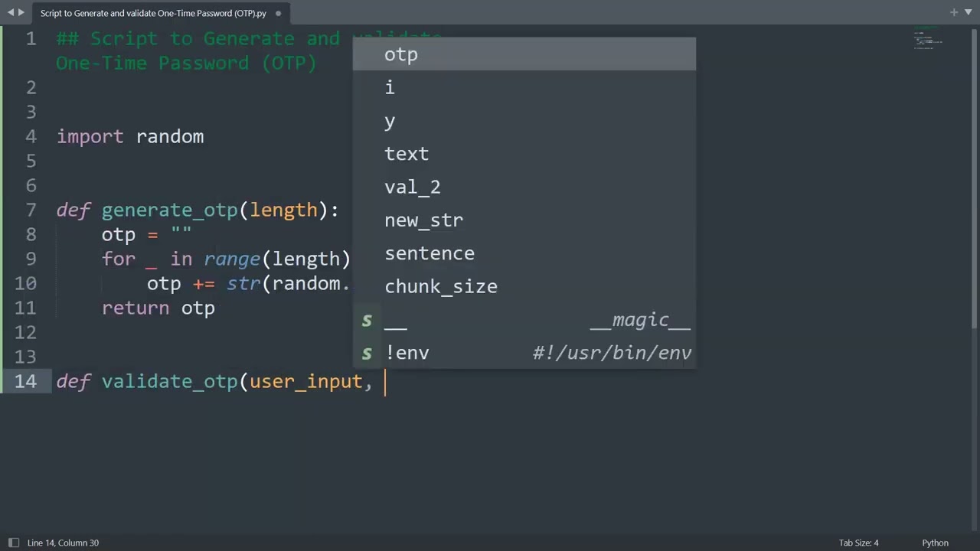Click 'user_input' parameter on line 14

306,382
